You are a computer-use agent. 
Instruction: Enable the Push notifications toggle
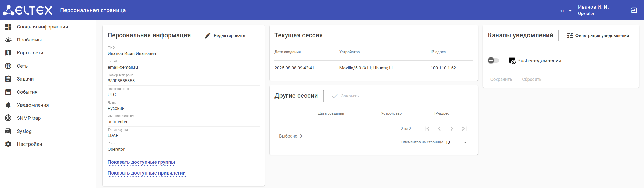coord(493,61)
